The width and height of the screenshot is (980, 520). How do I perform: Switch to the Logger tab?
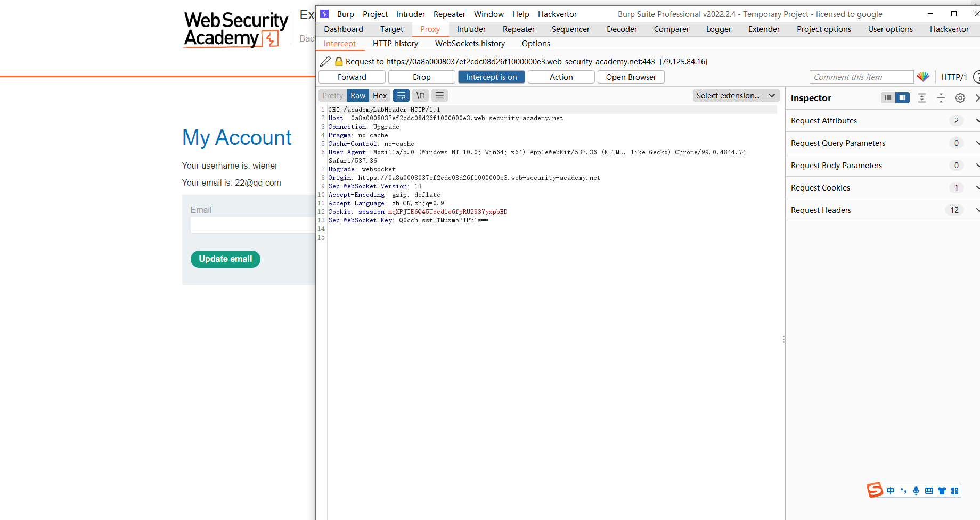coord(718,29)
